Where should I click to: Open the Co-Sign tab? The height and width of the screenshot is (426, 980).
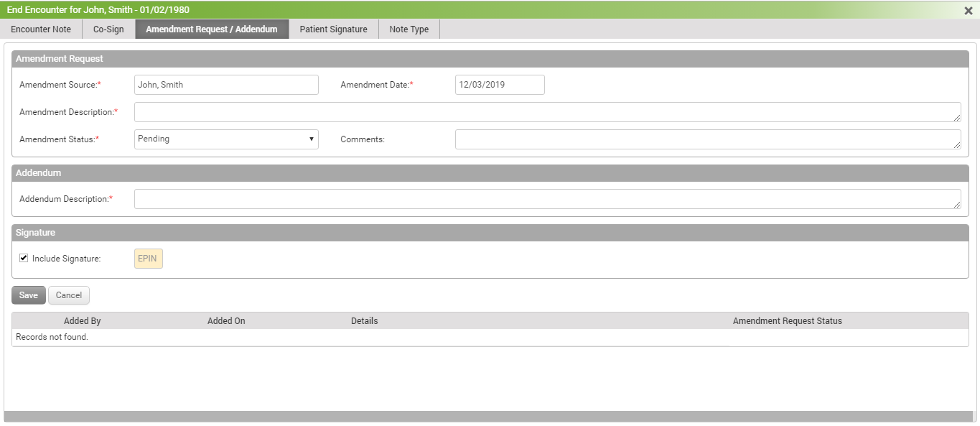click(x=108, y=29)
